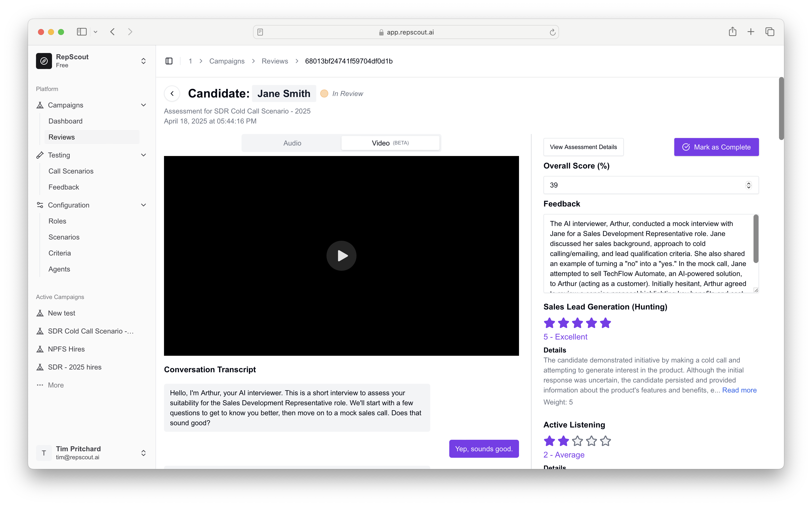Collapse the Campaigns section chevron
Image resolution: width=812 pixels, height=506 pixels.
tap(143, 105)
